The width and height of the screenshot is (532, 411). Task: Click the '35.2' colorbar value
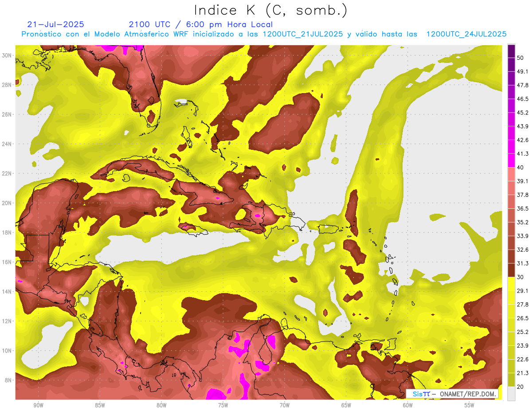[523, 223]
